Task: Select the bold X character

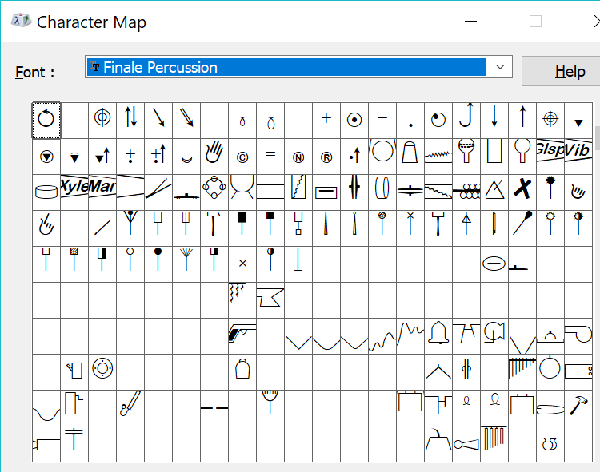Action: coord(521,188)
